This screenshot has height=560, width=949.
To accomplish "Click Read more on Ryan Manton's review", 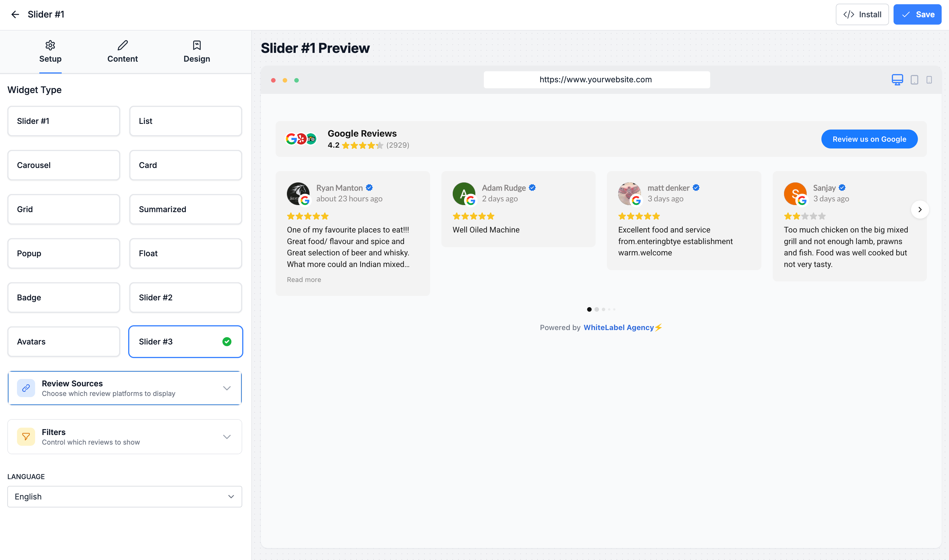I will pyautogui.click(x=304, y=280).
